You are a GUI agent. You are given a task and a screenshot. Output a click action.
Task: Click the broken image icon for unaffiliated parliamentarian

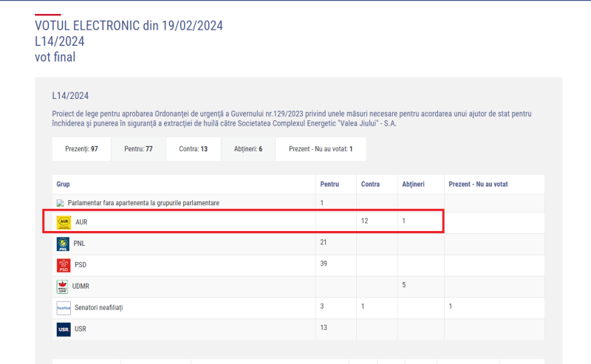point(61,203)
